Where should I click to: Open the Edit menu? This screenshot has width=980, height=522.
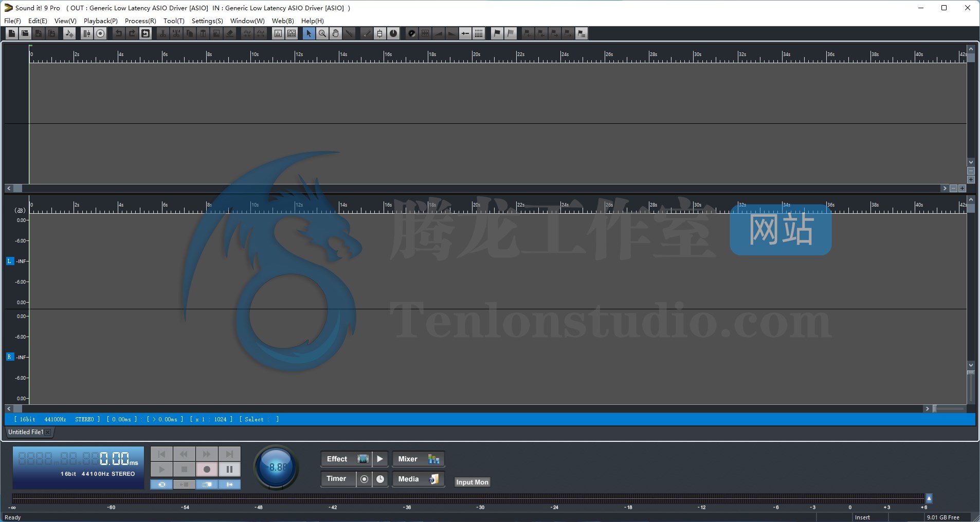click(x=38, y=21)
